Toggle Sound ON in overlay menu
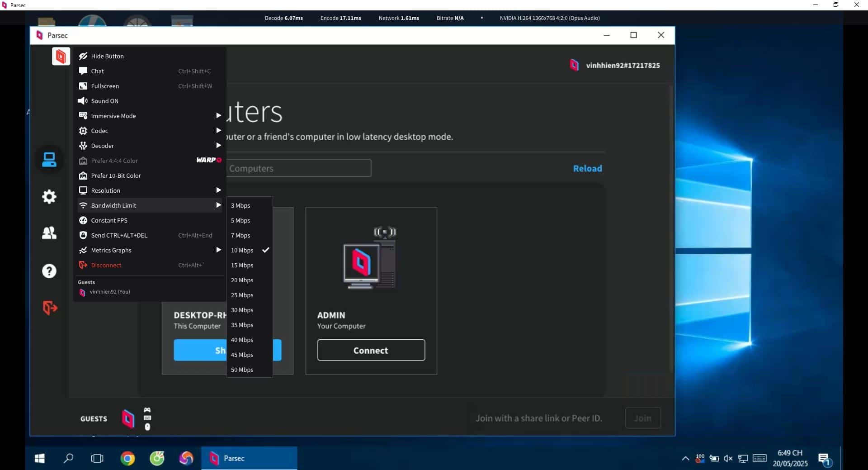 point(104,101)
